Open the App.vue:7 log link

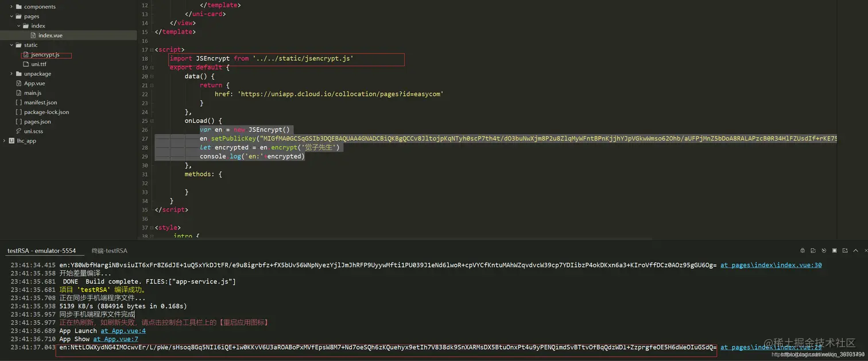(116, 339)
